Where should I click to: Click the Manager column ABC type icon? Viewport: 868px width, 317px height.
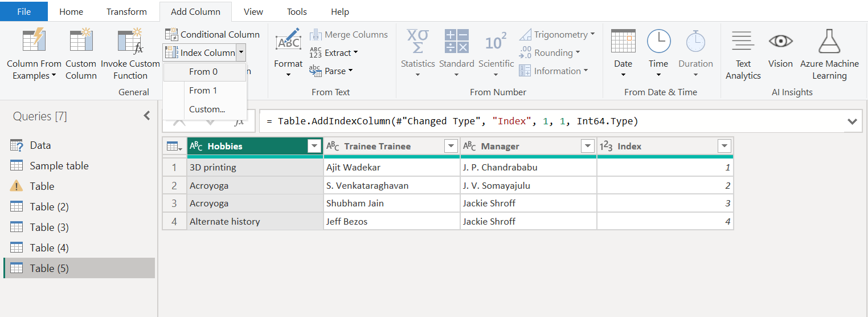tap(469, 147)
